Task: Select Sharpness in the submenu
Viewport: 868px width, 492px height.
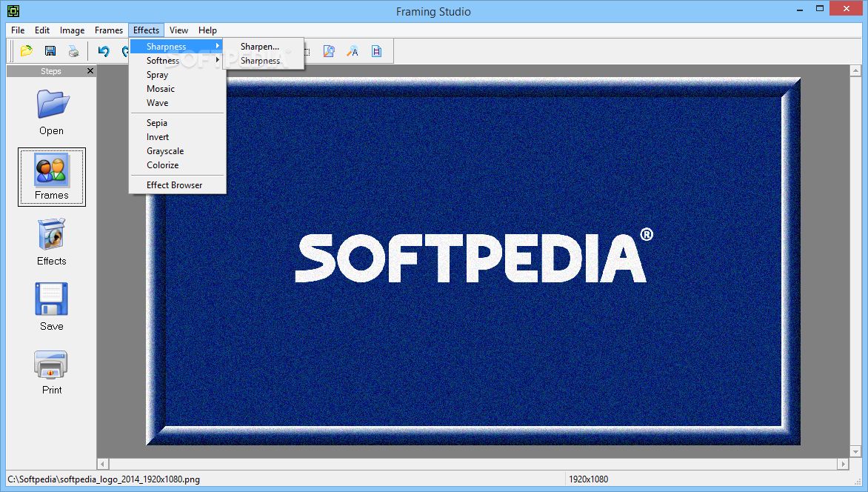Action: click(264, 61)
